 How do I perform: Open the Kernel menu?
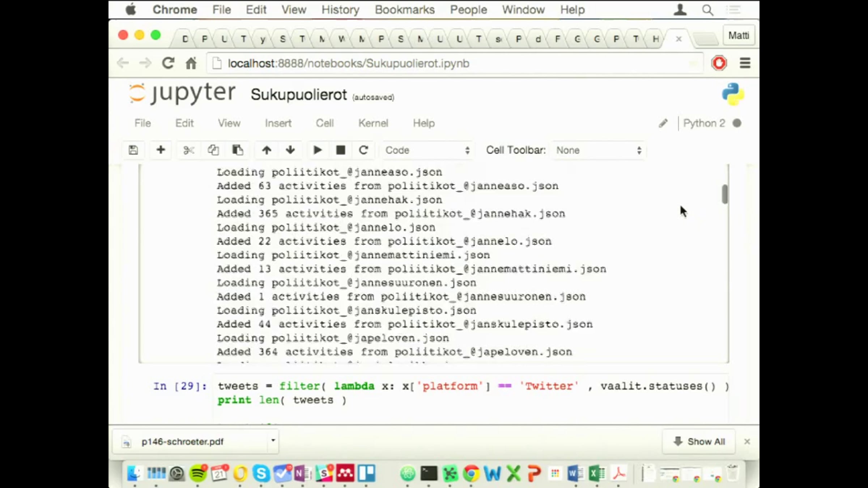(373, 123)
